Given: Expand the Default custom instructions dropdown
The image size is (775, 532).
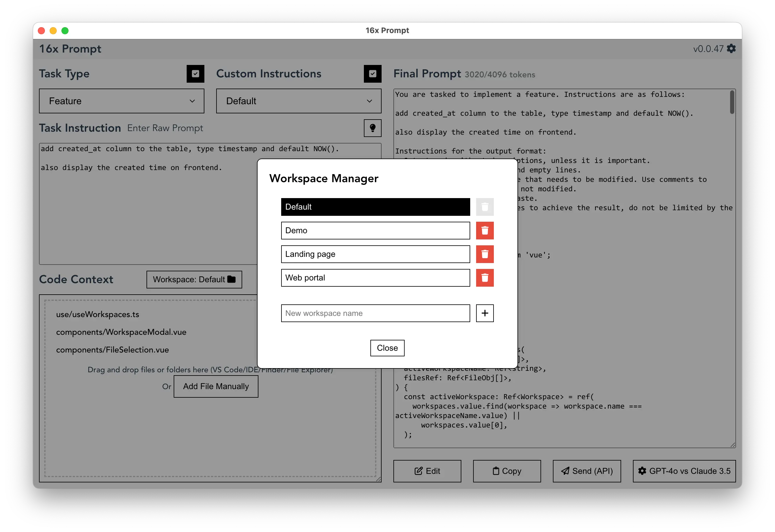Looking at the screenshot, I should click(297, 101).
